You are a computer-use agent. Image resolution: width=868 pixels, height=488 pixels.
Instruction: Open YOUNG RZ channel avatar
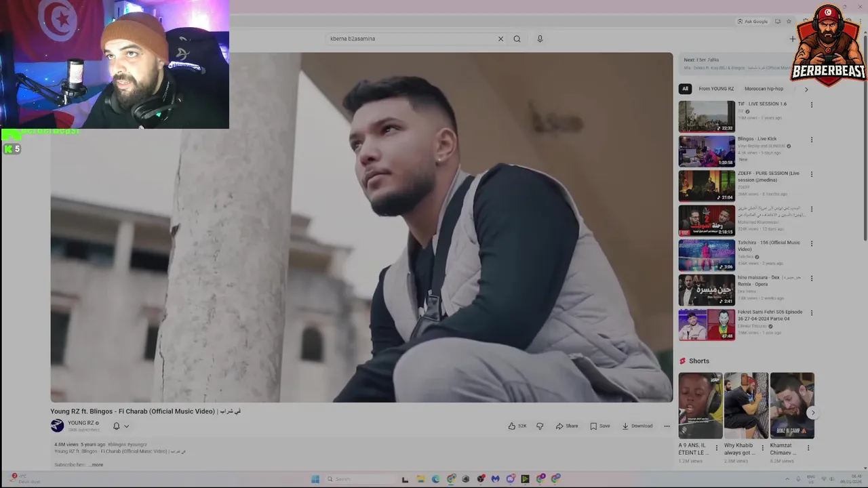(x=57, y=426)
